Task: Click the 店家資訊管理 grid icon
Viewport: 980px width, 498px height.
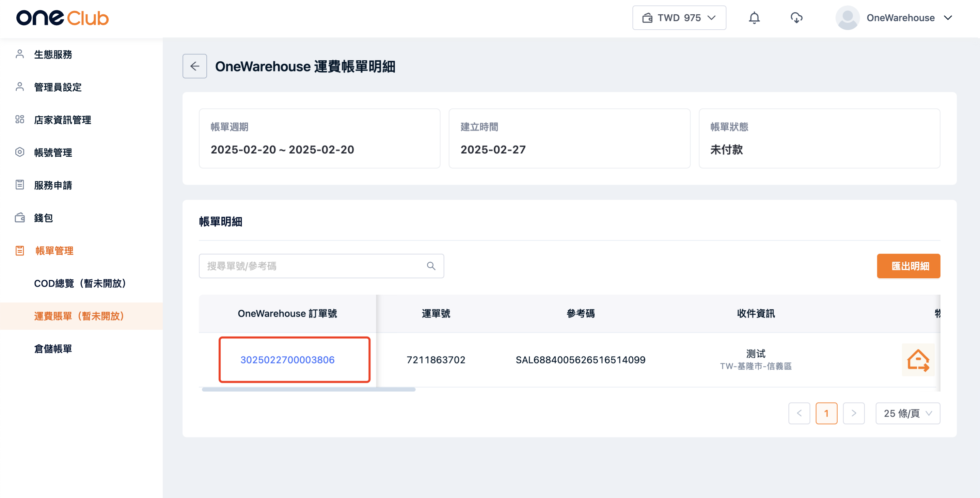Action: click(20, 120)
